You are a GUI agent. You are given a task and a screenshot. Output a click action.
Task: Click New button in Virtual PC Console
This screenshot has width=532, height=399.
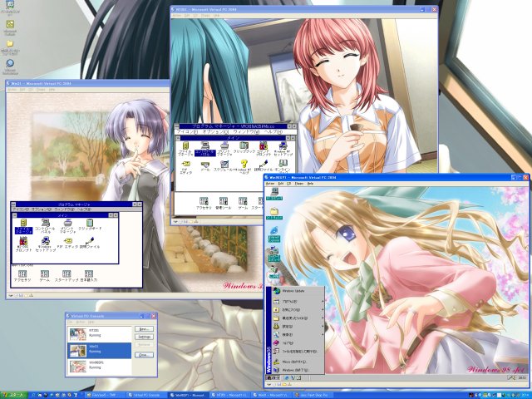(144, 329)
